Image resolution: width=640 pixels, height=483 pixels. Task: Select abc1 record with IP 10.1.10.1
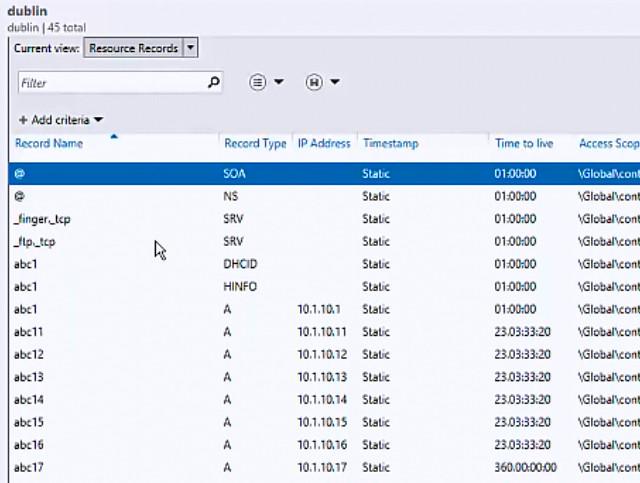tap(324, 309)
